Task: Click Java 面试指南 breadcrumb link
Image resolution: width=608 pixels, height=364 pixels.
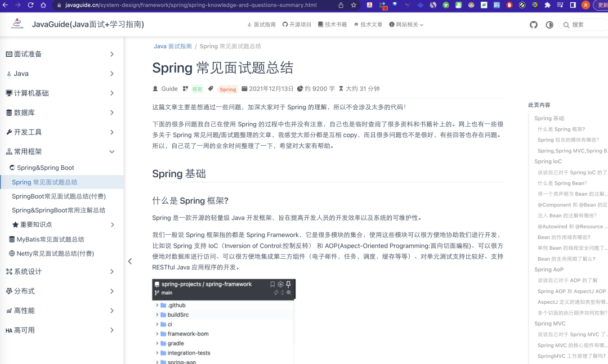Action: point(173,46)
